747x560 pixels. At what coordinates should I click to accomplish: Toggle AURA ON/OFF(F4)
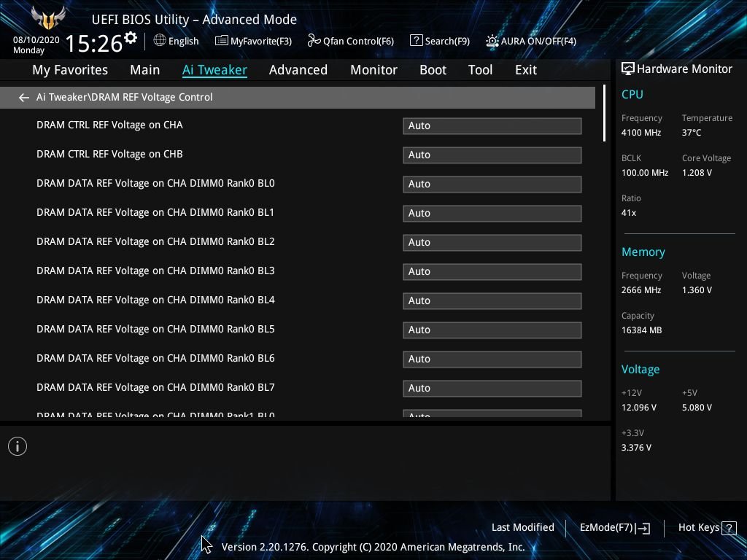click(538, 42)
